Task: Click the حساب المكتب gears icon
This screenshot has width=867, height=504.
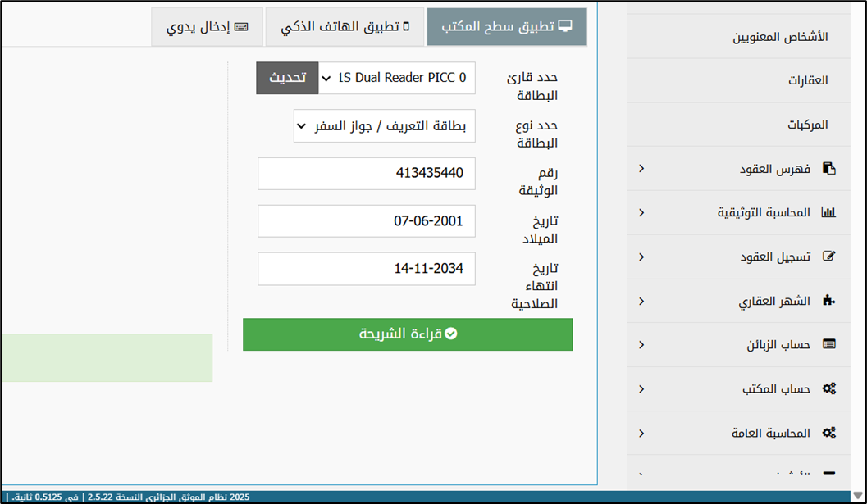Action: point(828,389)
